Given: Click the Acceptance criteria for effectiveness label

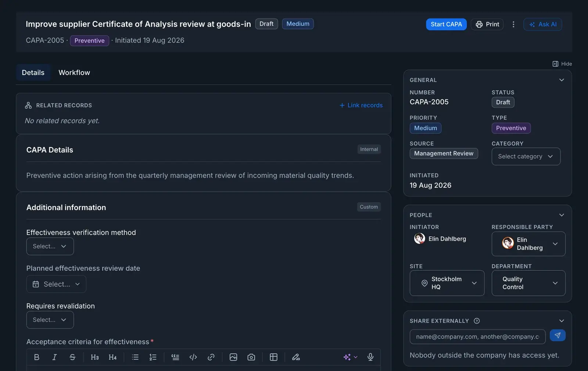Looking at the screenshot, I should click(x=88, y=342).
